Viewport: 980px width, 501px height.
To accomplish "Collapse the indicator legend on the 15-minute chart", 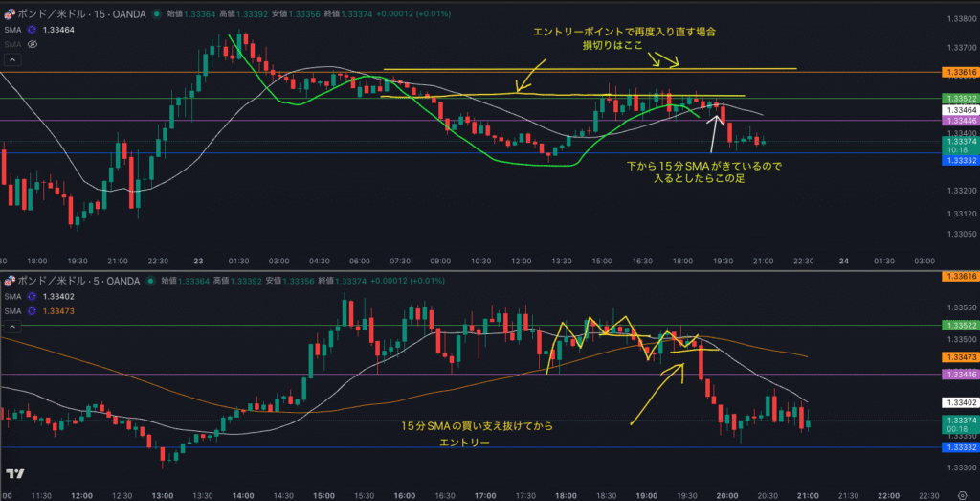I will pyautogui.click(x=11, y=60).
